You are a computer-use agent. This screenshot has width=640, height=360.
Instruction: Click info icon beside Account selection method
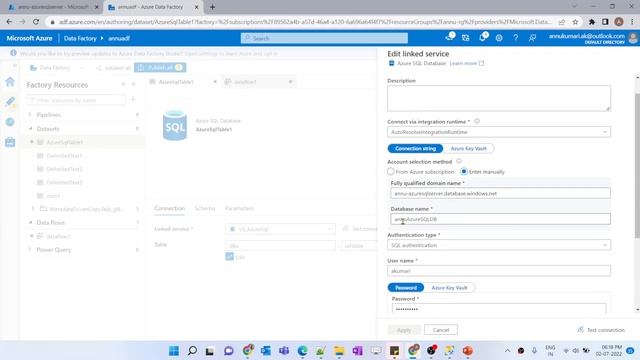click(459, 161)
